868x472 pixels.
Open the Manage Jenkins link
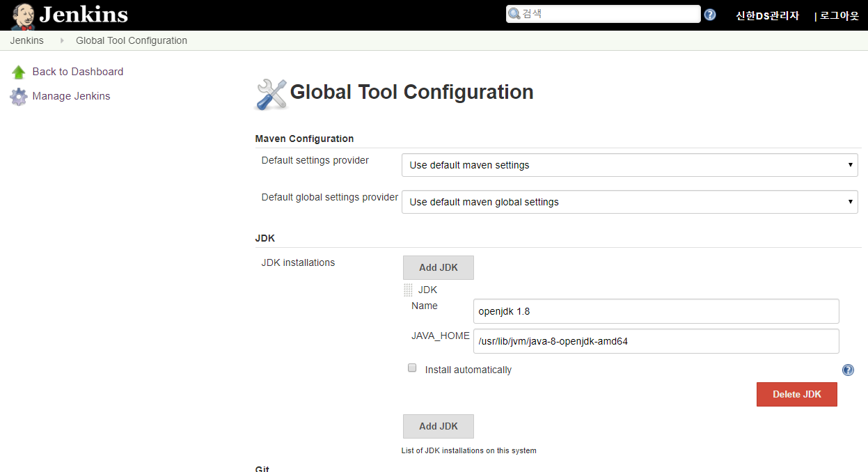coord(71,96)
